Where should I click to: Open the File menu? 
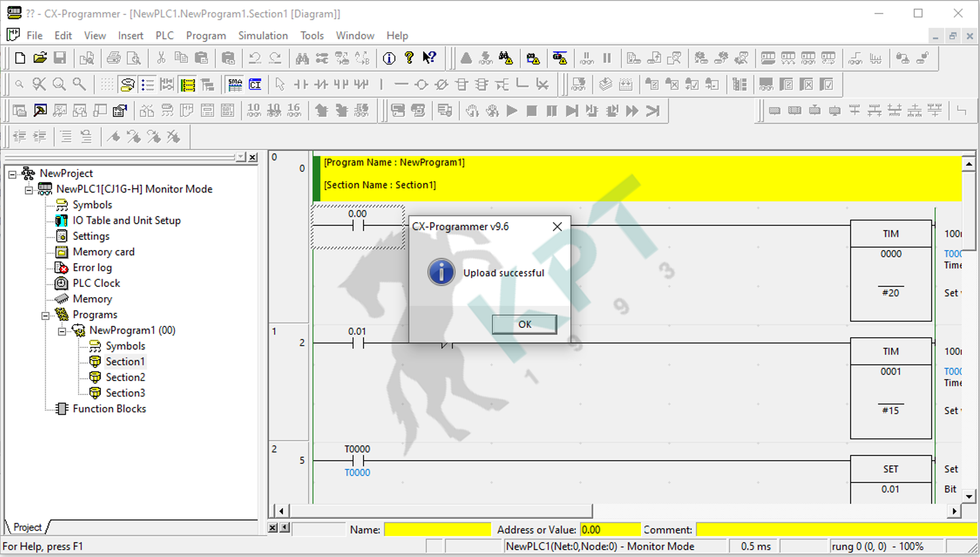pyautogui.click(x=34, y=35)
